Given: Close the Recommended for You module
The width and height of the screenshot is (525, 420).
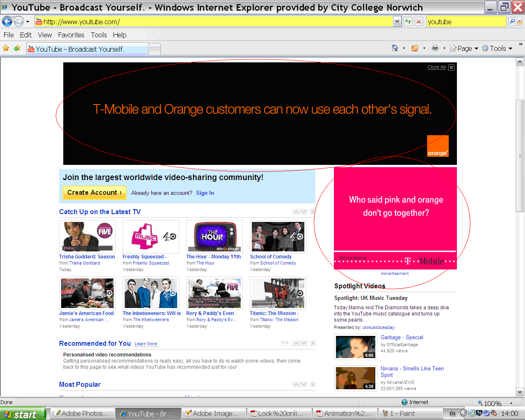Looking at the screenshot, I should 313,343.
